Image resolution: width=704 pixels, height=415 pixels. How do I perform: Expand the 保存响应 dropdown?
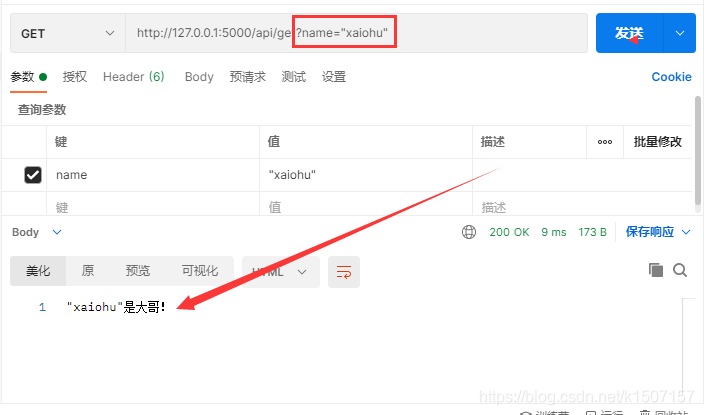coord(658,232)
